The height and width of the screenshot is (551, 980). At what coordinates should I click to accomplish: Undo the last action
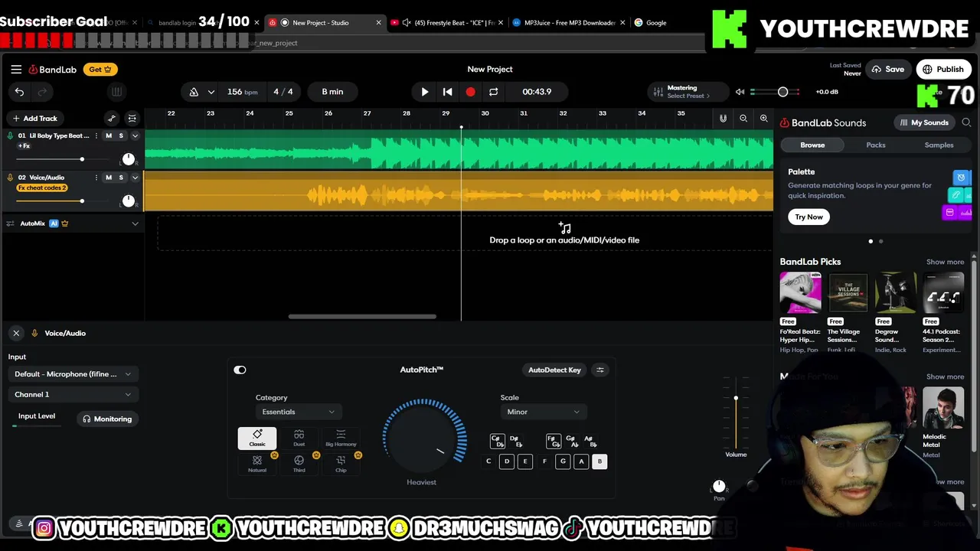pos(19,92)
